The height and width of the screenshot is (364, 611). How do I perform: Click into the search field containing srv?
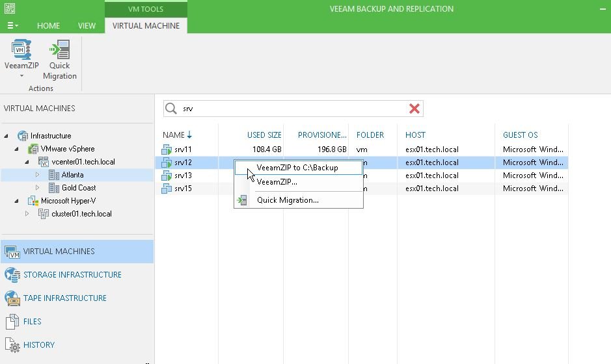293,109
